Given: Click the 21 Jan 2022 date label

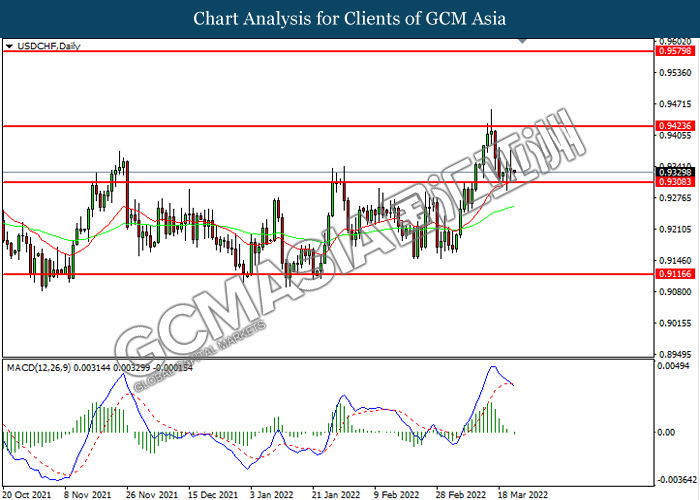Looking at the screenshot, I should 336,495.
